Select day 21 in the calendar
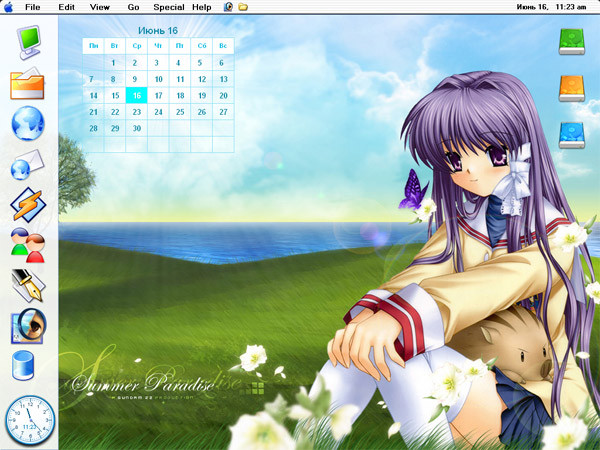 coord(93,112)
